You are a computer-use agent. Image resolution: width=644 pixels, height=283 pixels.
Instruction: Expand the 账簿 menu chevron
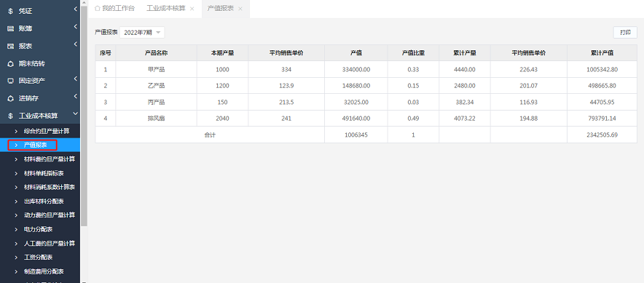[x=76, y=27]
